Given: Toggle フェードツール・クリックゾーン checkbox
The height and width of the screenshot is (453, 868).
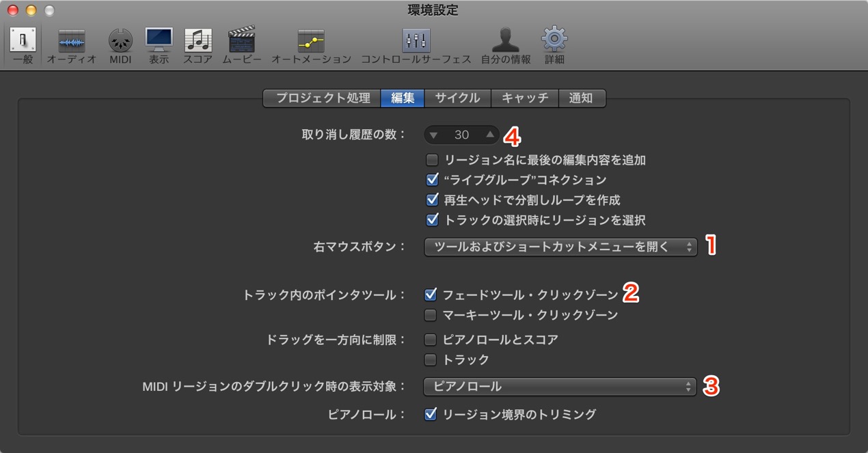Looking at the screenshot, I should click(431, 295).
